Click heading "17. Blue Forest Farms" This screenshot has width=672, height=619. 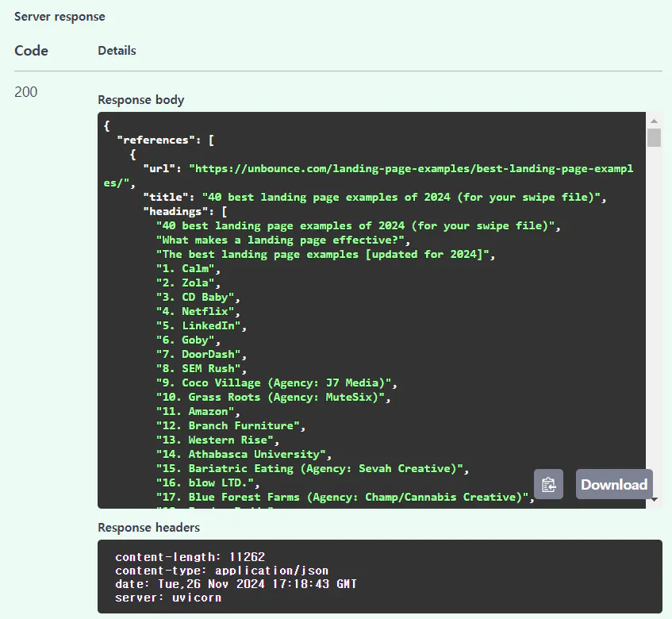(345, 498)
